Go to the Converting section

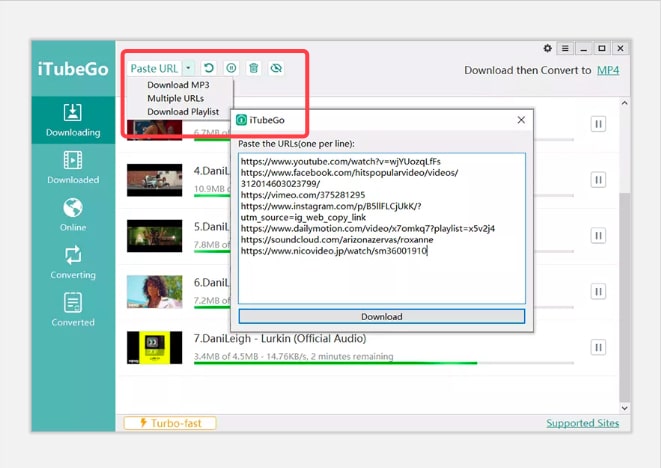click(73, 262)
